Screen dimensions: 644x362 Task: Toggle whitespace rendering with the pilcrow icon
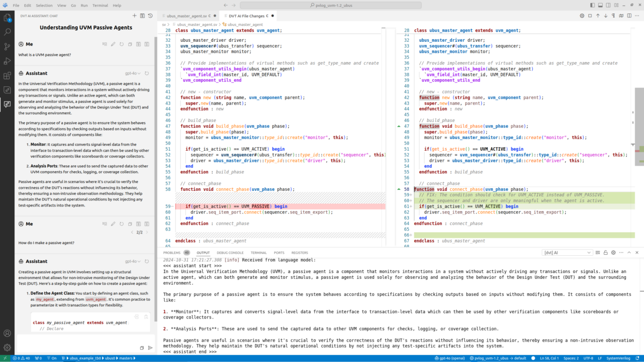click(x=613, y=16)
